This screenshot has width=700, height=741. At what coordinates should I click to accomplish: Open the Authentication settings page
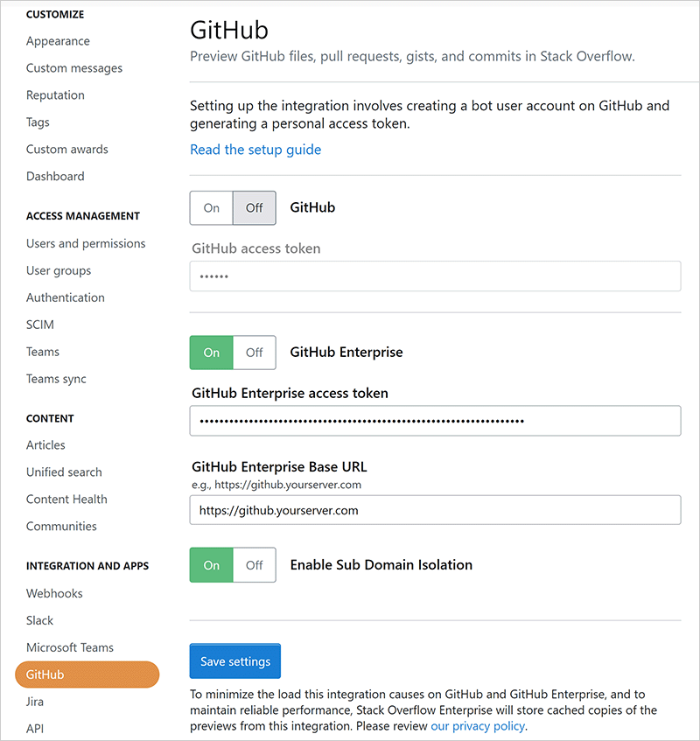coord(66,297)
